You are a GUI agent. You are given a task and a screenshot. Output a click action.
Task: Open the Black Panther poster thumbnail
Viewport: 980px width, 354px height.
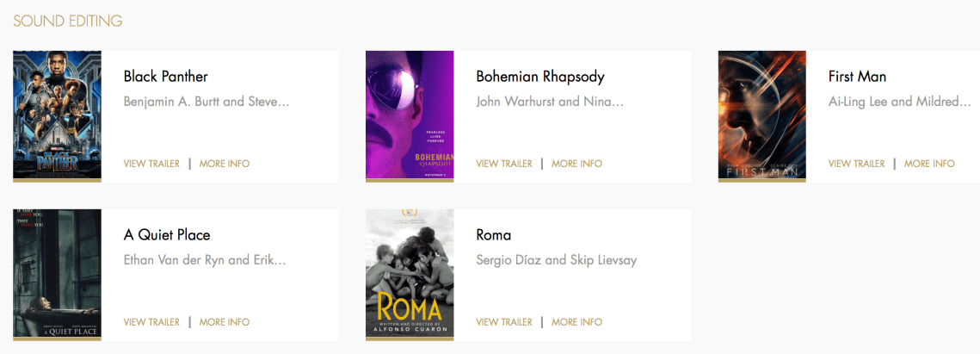57,115
